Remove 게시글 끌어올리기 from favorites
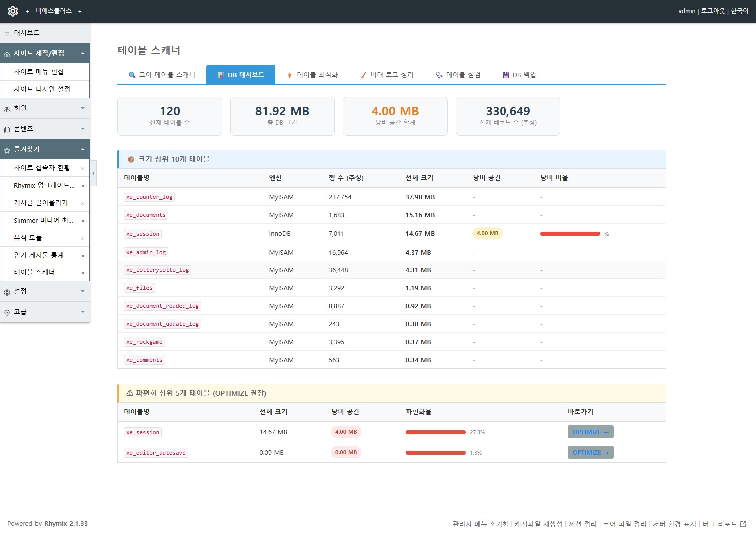 tap(83, 203)
